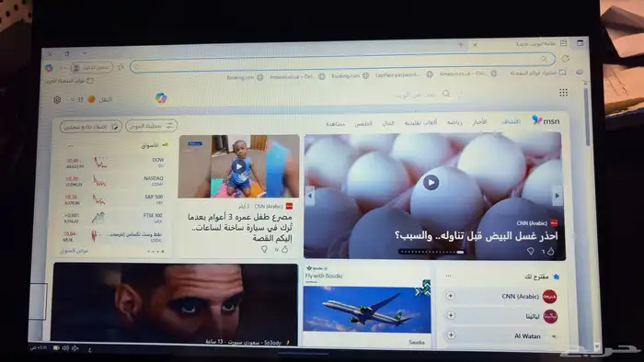Click the web search magnifier icon
This screenshot has height=362, width=644.
click(446, 94)
